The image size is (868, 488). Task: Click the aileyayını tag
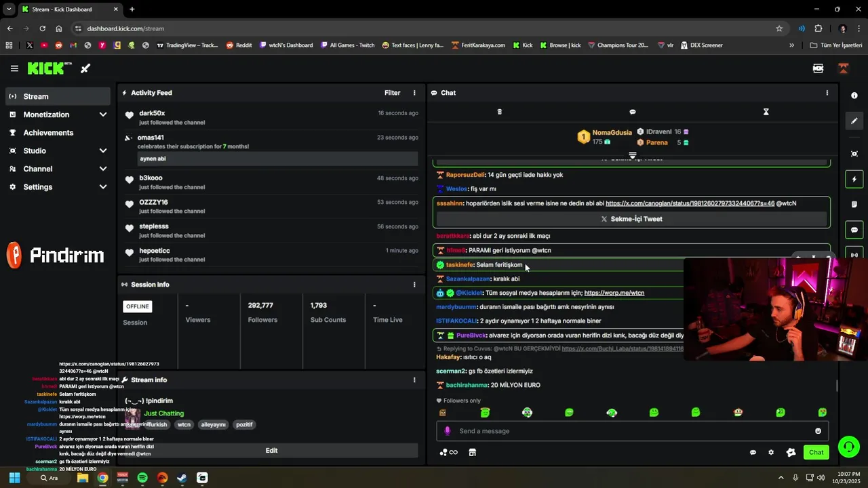click(213, 425)
